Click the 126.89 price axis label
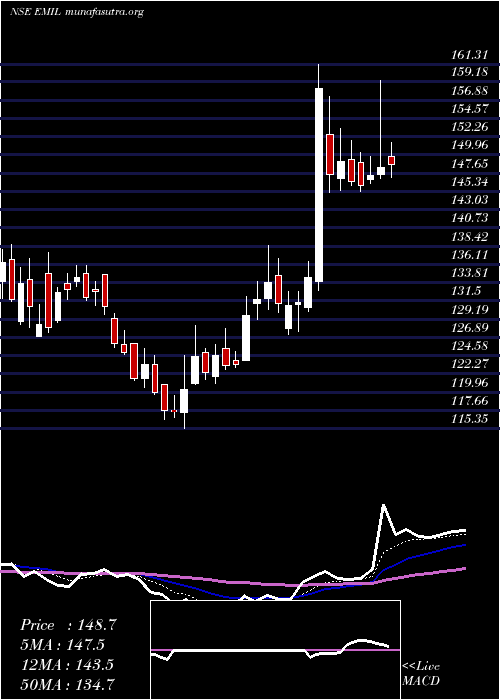Image resolution: width=500 pixels, height=700 pixels. click(x=470, y=328)
